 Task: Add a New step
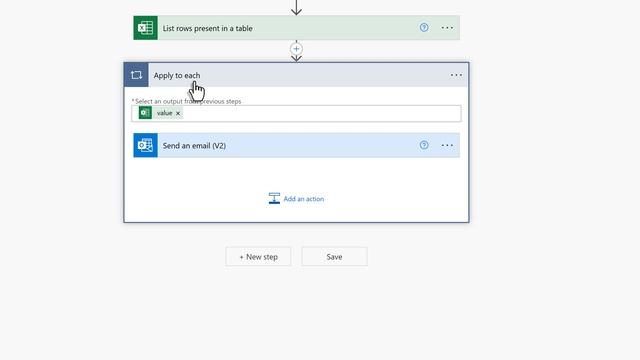coord(258,257)
